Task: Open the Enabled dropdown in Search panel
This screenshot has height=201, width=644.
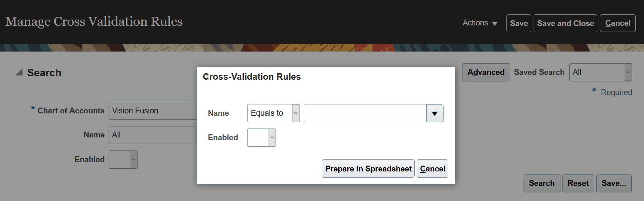Action: pos(123,160)
